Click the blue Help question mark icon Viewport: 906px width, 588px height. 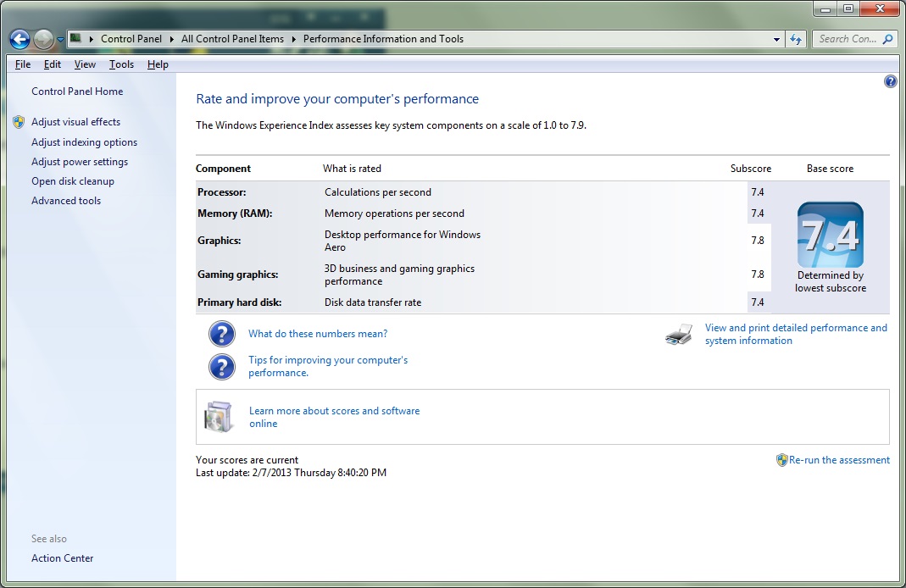(890, 81)
